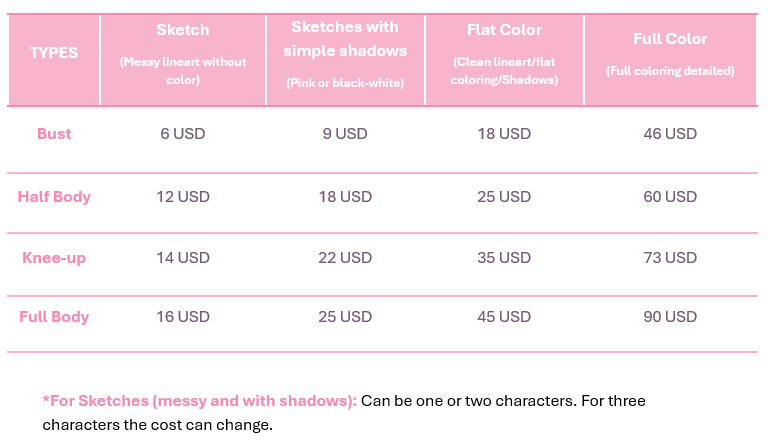768x447 pixels.
Task: Select the Knee-up row label
Action: (x=54, y=258)
